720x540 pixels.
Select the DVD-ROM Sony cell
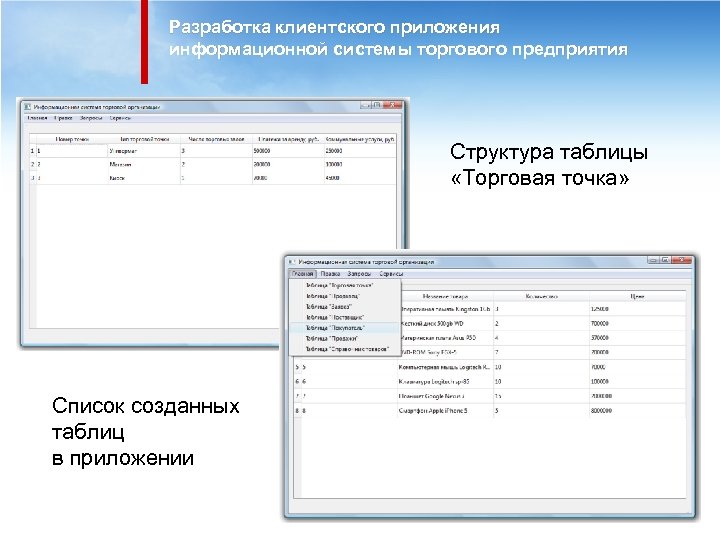point(445,353)
